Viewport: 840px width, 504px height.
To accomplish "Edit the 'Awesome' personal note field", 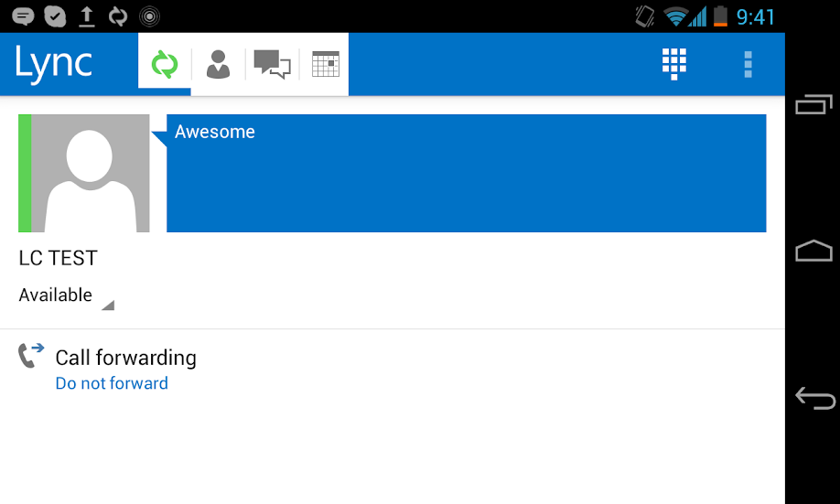I will [x=466, y=173].
